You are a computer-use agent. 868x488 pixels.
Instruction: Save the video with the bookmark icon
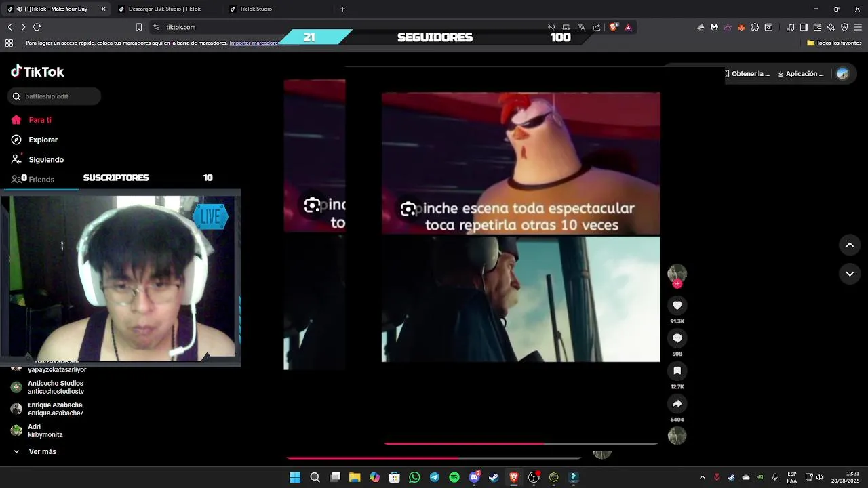pyautogui.click(x=677, y=371)
